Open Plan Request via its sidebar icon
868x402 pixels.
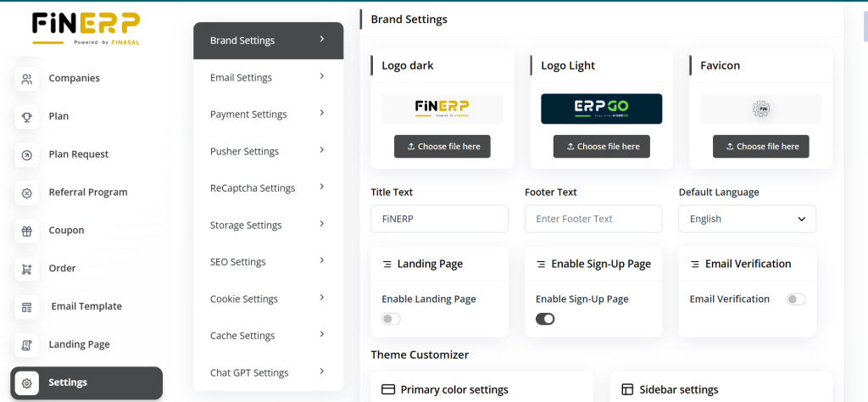27,155
